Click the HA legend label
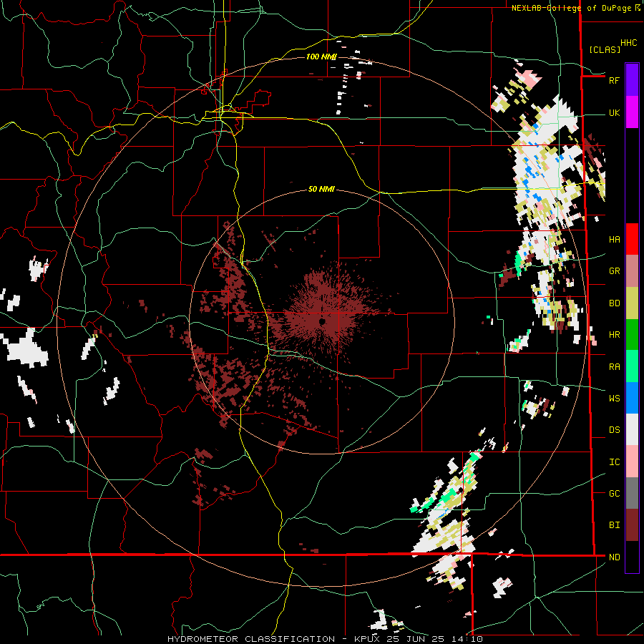Image resolution: width=644 pixels, height=644 pixels. click(x=614, y=239)
